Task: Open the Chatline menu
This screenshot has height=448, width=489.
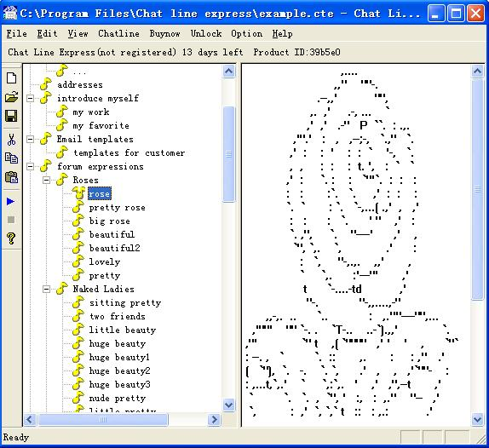Action: point(118,33)
